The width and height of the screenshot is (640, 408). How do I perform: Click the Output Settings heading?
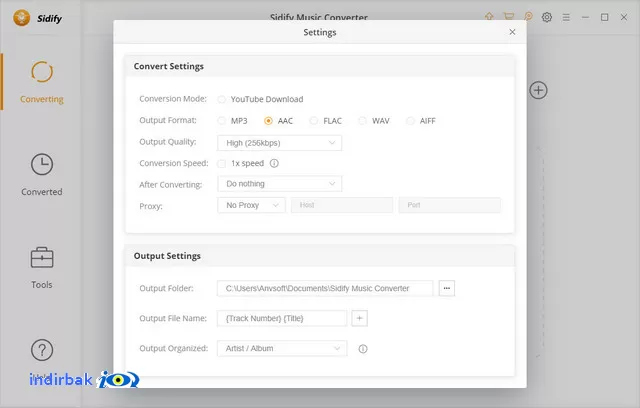[167, 256]
